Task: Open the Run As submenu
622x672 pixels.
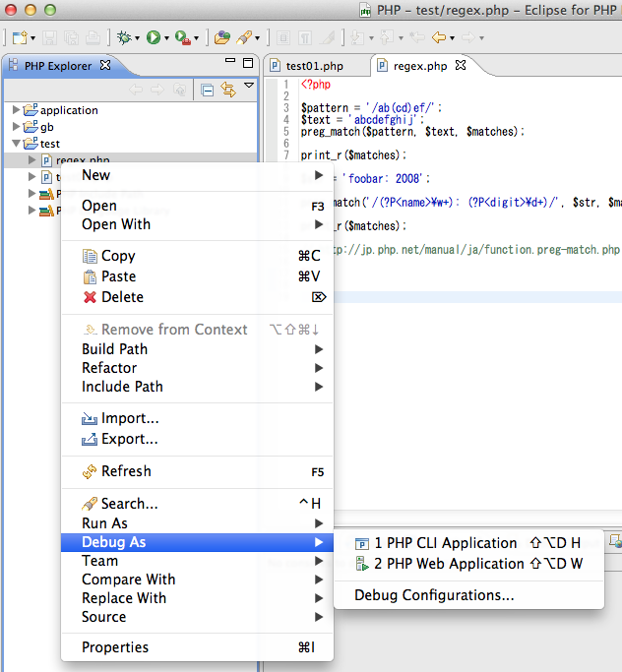Action: point(197,523)
